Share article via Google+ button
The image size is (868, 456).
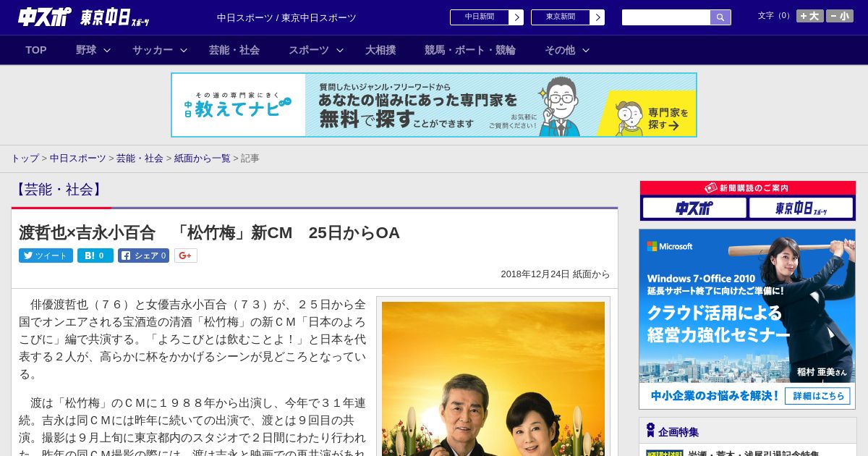(186, 256)
